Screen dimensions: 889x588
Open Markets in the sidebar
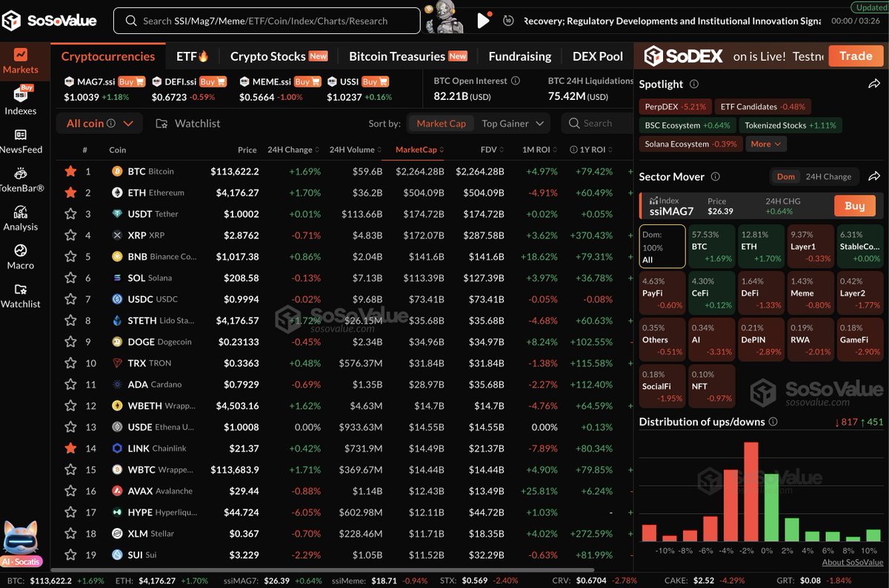coord(20,61)
